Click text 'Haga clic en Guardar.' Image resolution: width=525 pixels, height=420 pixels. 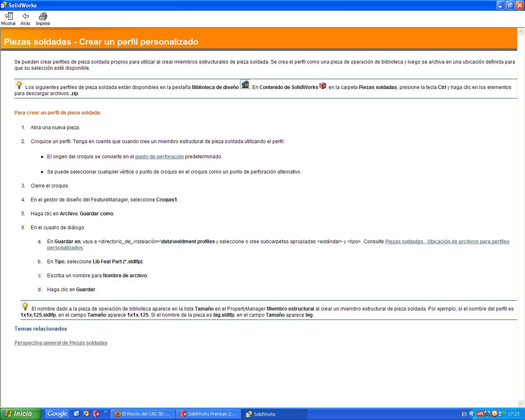point(72,290)
